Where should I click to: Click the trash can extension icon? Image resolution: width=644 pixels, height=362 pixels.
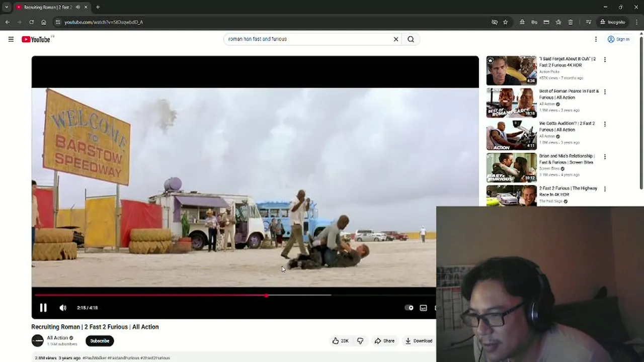coord(571,22)
